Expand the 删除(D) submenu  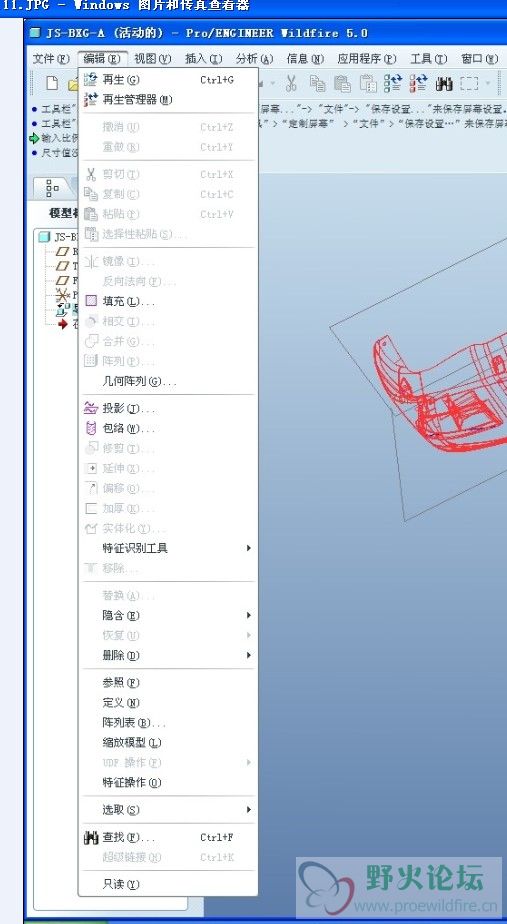(169, 655)
